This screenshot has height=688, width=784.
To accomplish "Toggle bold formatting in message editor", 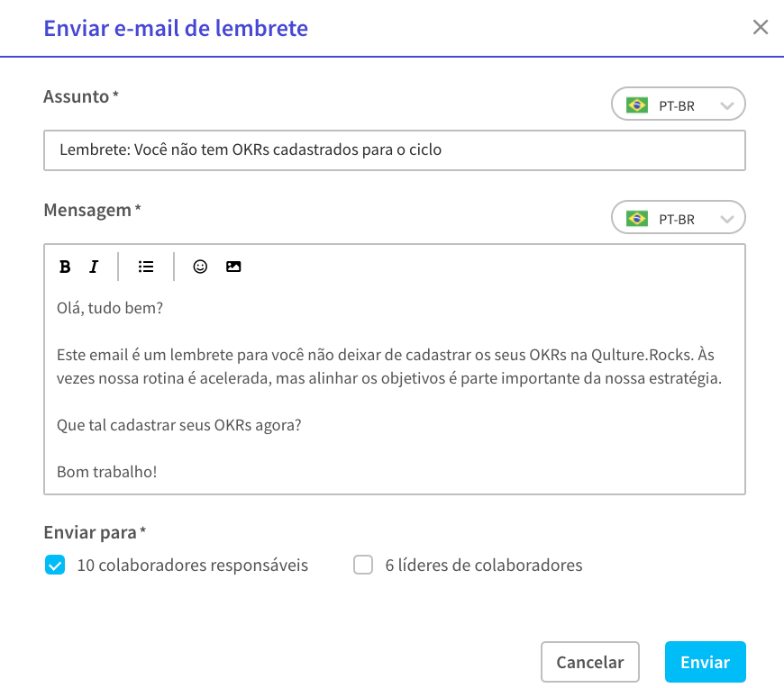I will [x=65, y=267].
